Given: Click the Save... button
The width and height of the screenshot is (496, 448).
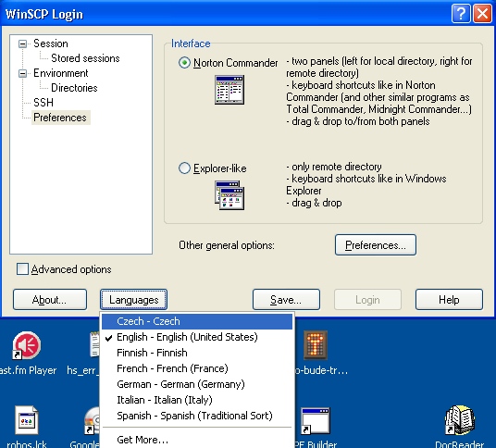Looking at the screenshot, I should pyautogui.click(x=286, y=299).
